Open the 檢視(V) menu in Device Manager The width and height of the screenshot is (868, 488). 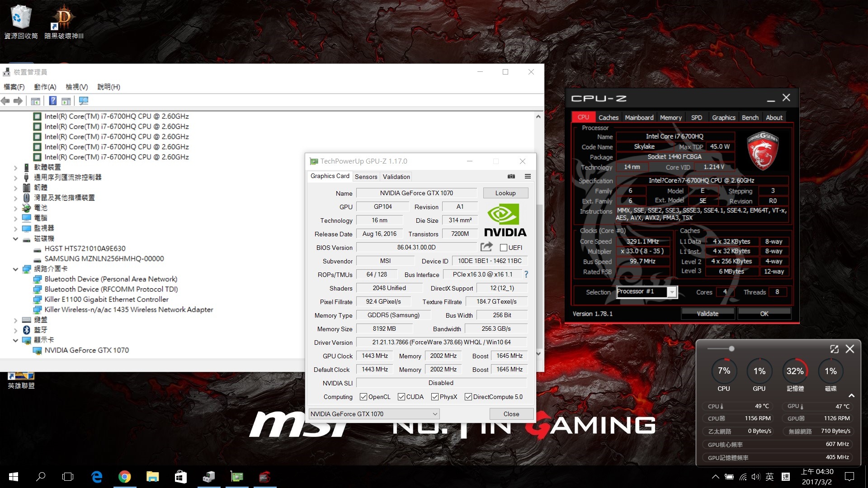click(x=76, y=87)
